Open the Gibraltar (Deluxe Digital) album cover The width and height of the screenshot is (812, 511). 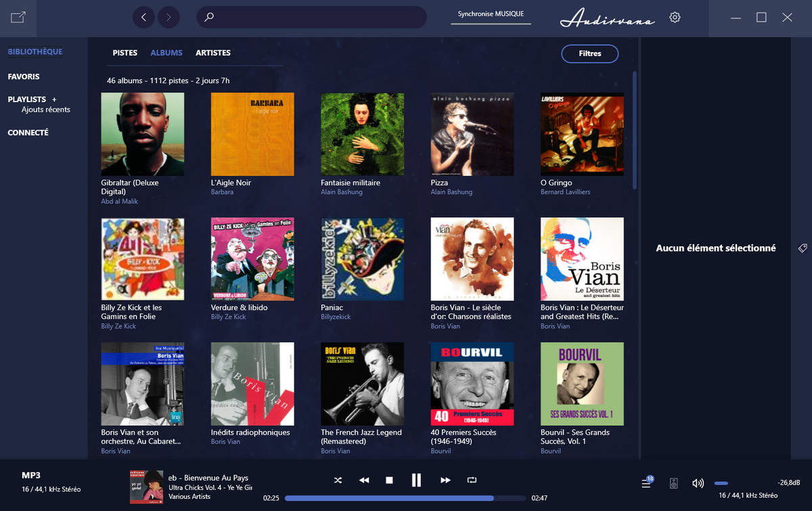click(x=142, y=134)
